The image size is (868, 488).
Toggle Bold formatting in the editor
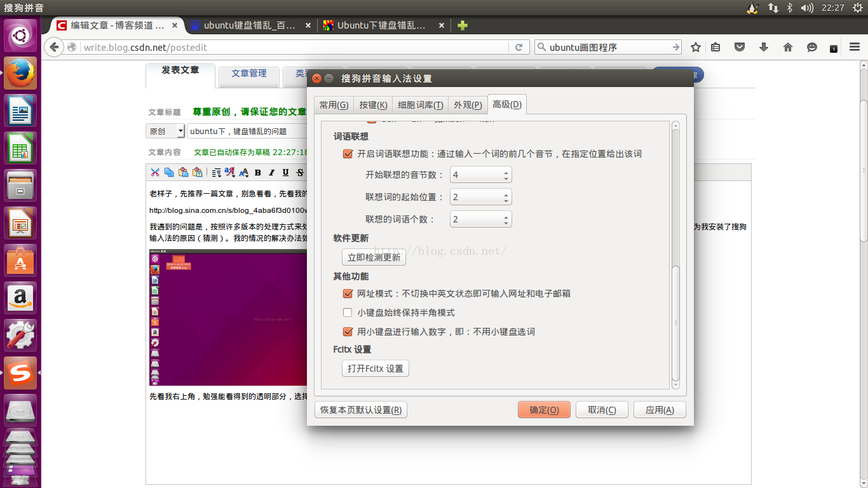point(258,172)
